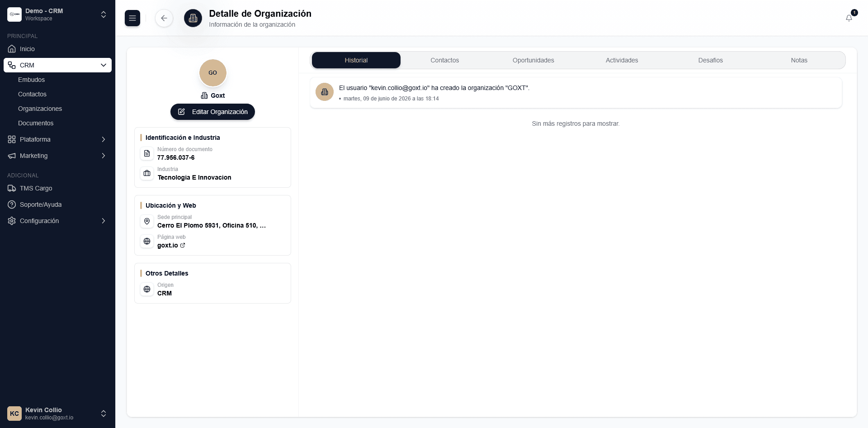The image size is (868, 428).
Task: Click the kevin.collio@goxt.io email in the sidebar
Action: 49,418
